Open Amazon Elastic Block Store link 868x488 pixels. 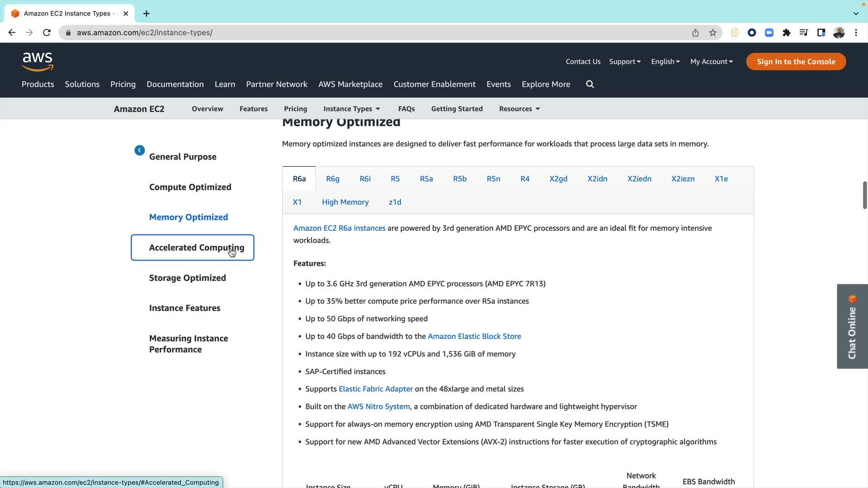(474, 336)
